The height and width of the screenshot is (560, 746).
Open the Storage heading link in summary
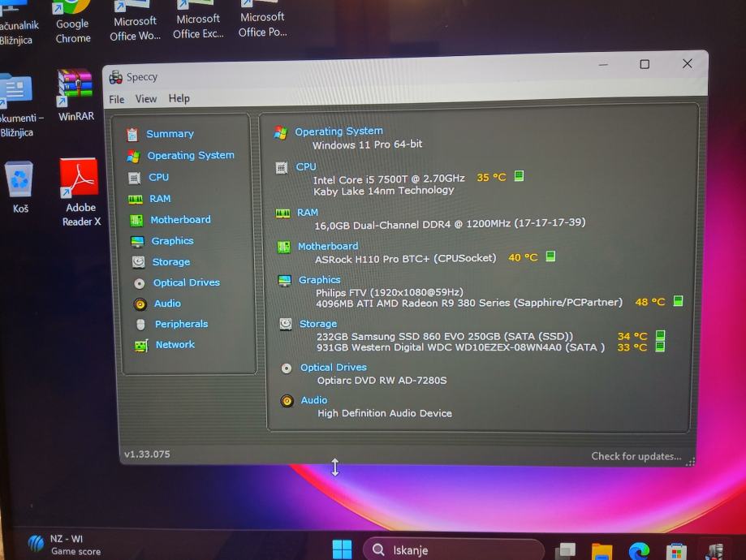(318, 324)
